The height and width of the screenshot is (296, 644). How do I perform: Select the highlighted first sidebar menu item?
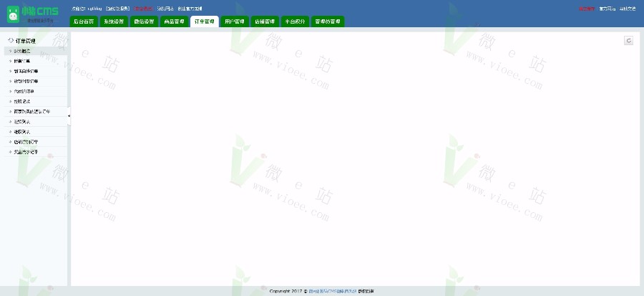tap(35, 51)
